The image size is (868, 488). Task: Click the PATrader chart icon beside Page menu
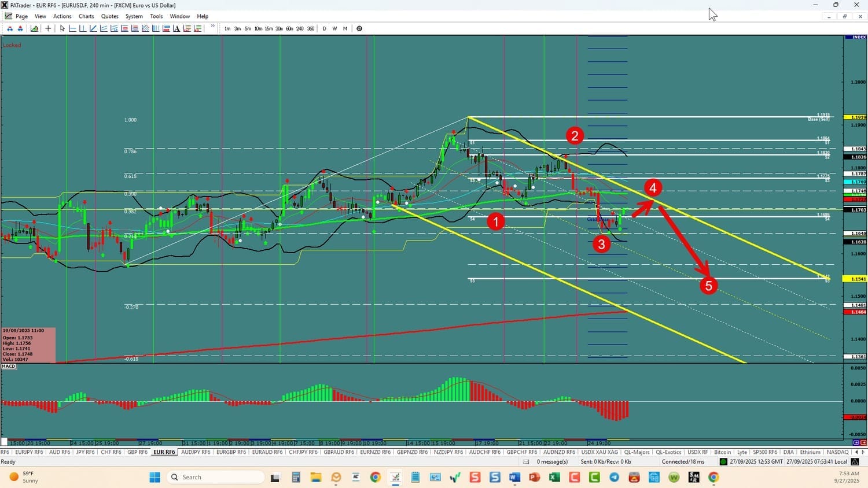[x=8, y=16]
